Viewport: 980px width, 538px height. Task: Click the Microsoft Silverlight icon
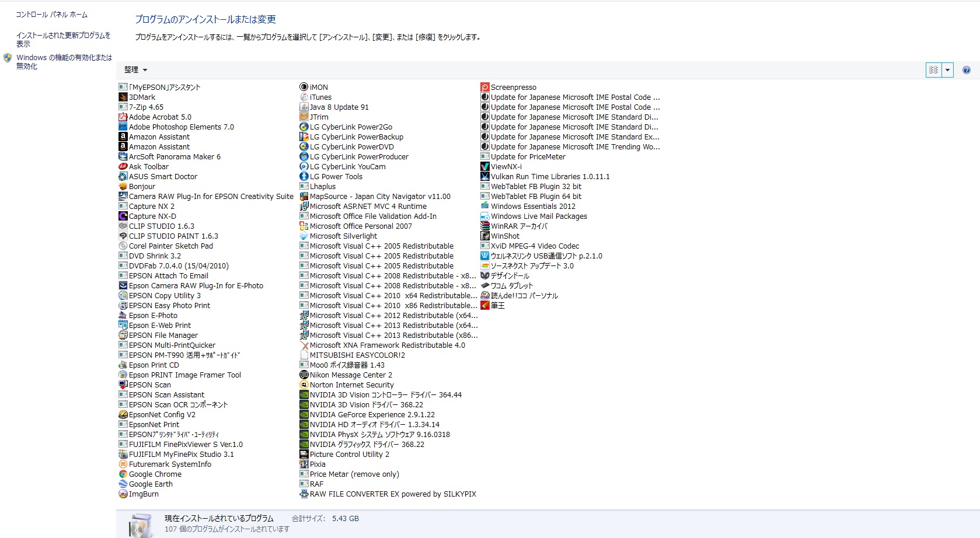[x=304, y=236]
